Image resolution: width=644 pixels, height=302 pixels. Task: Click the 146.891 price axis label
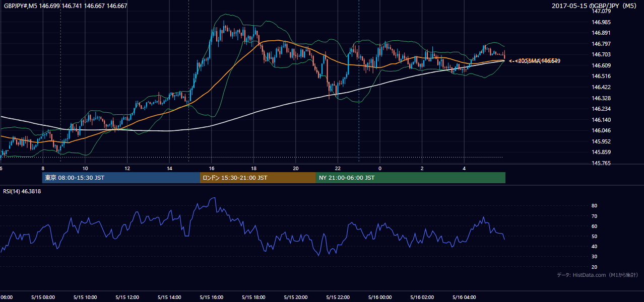pos(601,33)
